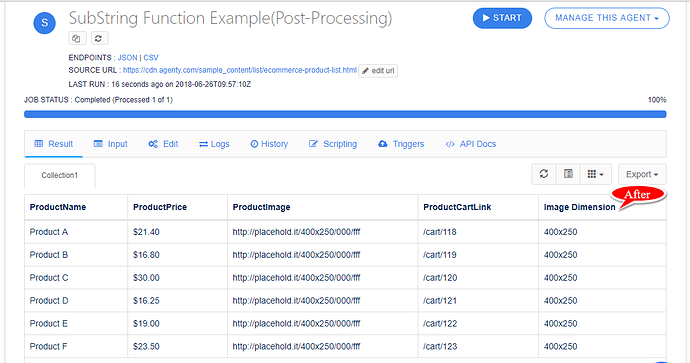Image resolution: width=690 pixels, height=363 pixels.
Task: Click the /cart/120 cell
Action: [478, 278]
